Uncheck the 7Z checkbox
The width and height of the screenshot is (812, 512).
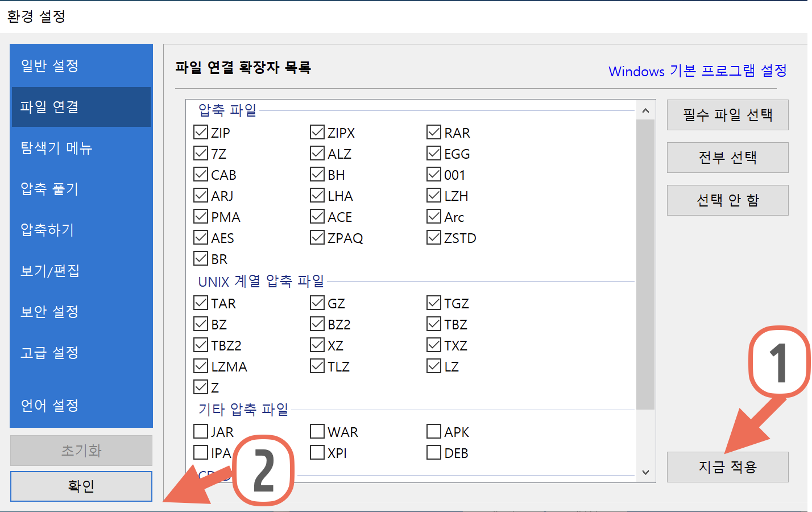tap(201, 154)
